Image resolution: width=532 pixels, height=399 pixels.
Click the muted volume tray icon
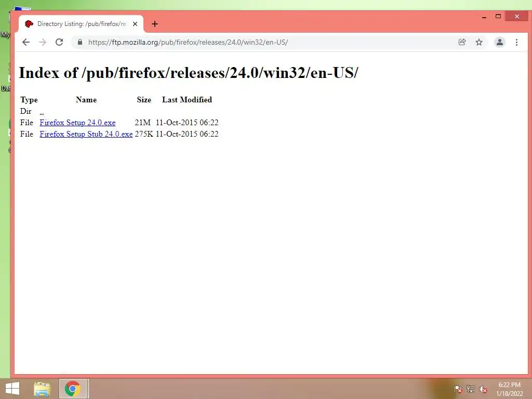coord(483,389)
